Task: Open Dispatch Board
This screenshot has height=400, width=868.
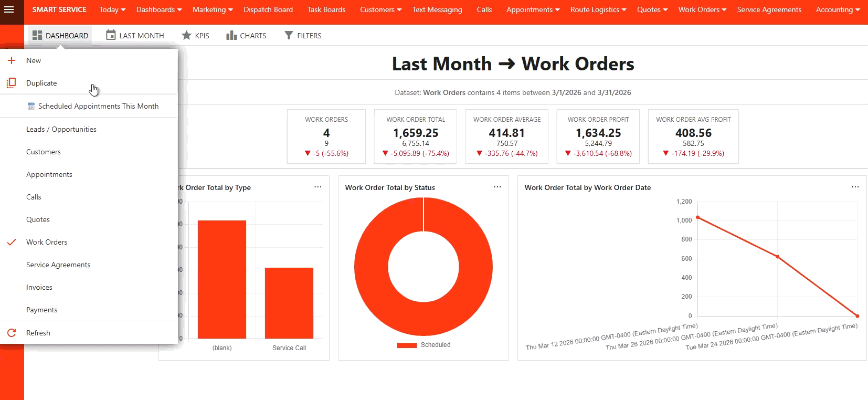Action: point(268,9)
